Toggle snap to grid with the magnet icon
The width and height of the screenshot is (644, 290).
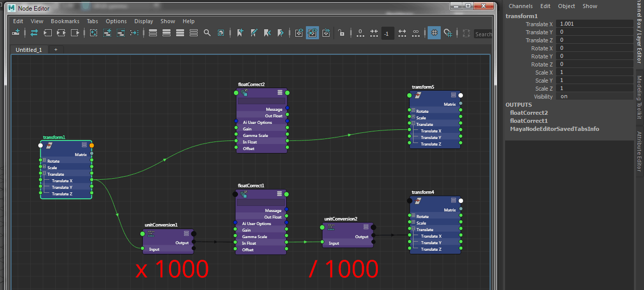[448, 33]
